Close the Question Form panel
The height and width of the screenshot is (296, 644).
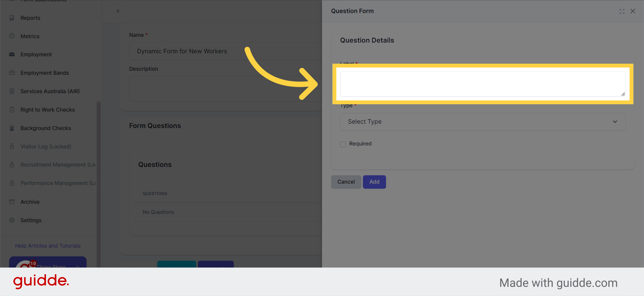tap(633, 11)
